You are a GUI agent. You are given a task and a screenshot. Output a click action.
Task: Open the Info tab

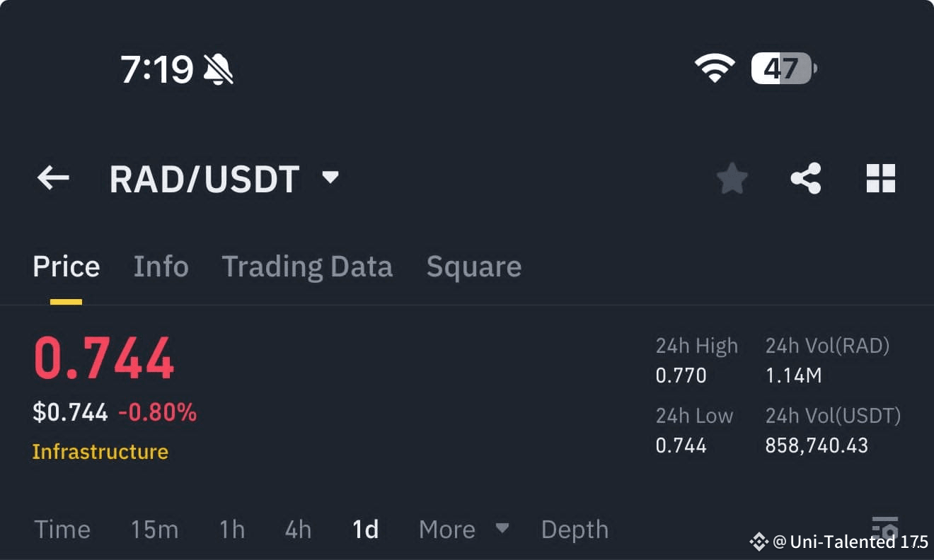point(161,267)
